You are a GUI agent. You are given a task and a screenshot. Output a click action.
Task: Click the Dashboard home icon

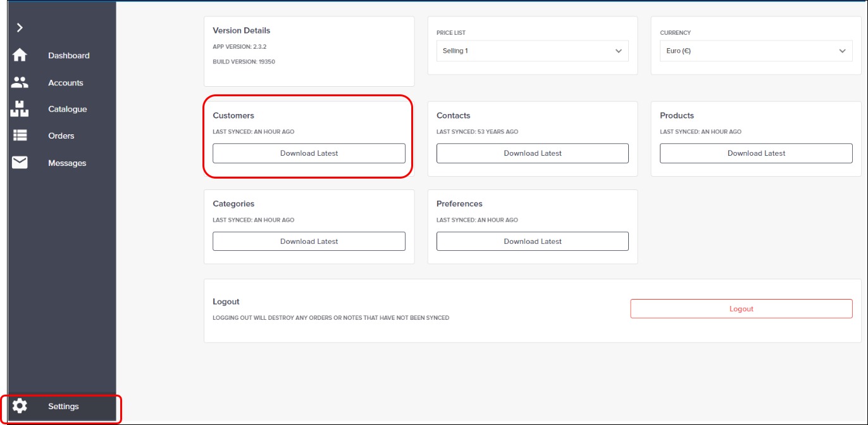(x=20, y=55)
